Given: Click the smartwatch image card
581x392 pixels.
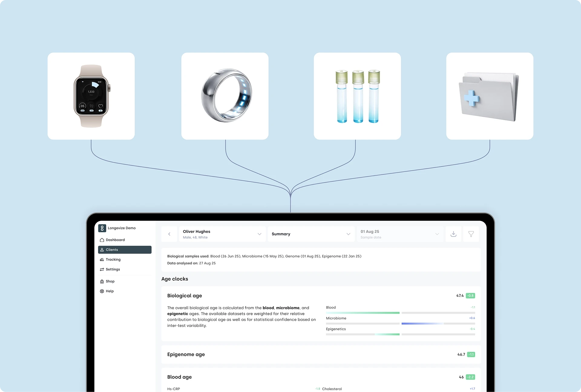Looking at the screenshot, I should [91, 96].
